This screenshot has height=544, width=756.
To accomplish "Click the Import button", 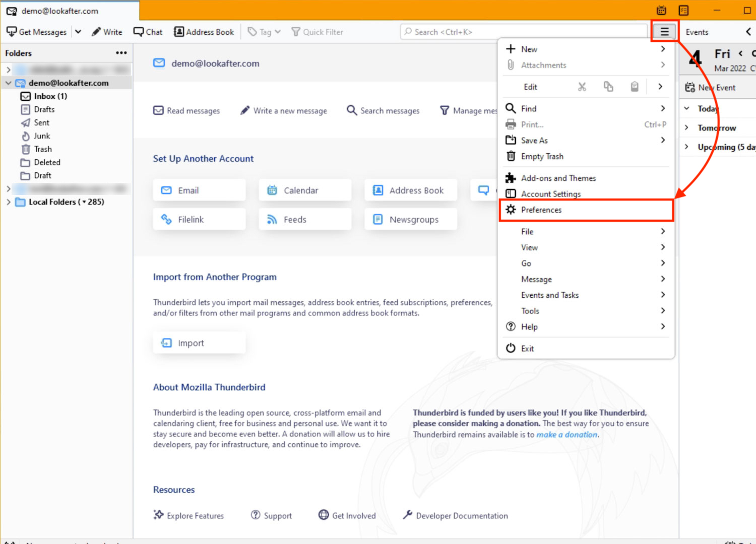I will coord(199,343).
